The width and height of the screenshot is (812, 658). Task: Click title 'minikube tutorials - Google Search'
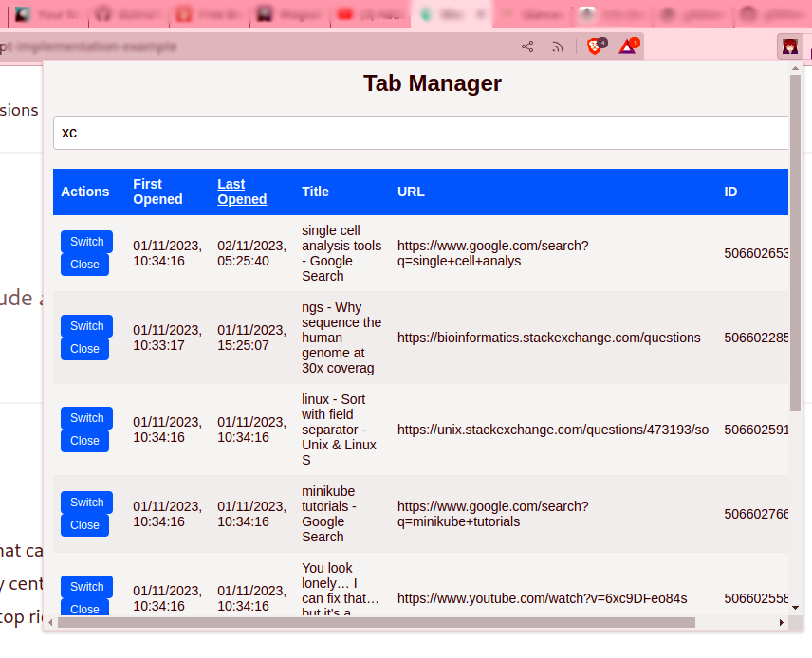coord(329,514)
